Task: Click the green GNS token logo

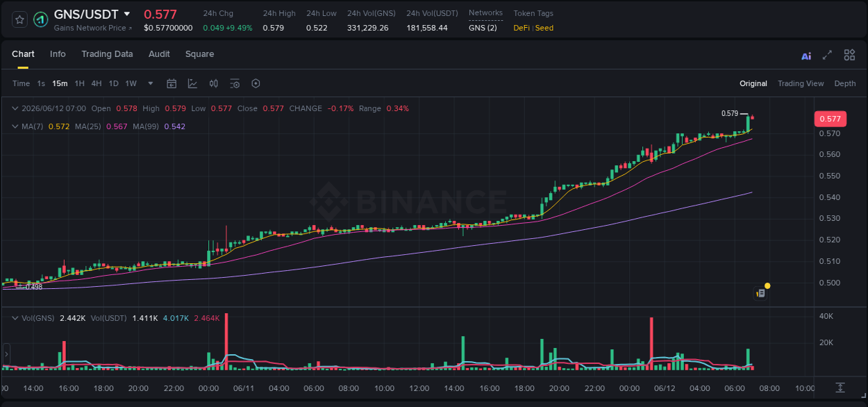Action: tap(41, 19)
